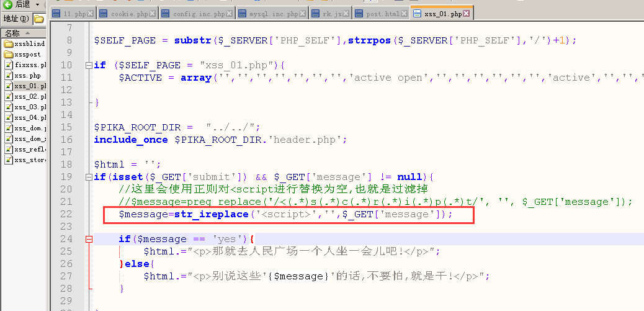The width and height of the screenshot is (644, 311).
Task: Switch to the 11.php tab
Action: (74, 14)
